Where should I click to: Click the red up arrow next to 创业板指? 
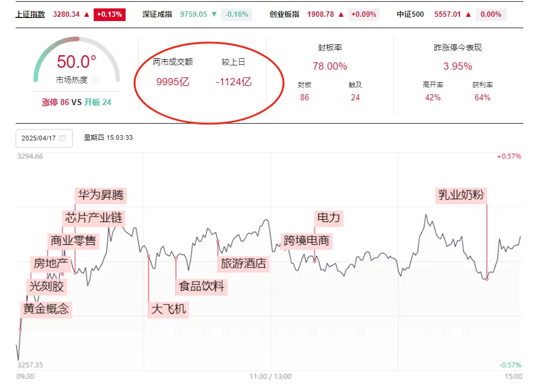342,14
